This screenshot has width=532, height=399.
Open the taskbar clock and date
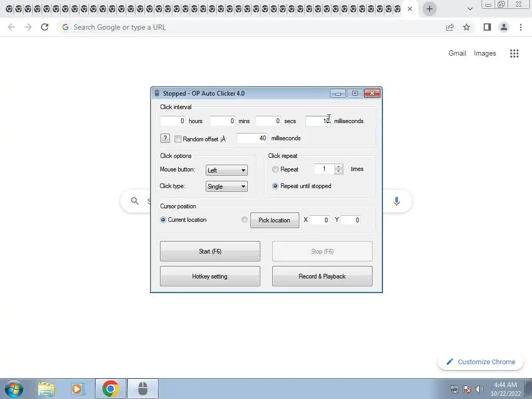pyautogui.click(x=506, y=389)
